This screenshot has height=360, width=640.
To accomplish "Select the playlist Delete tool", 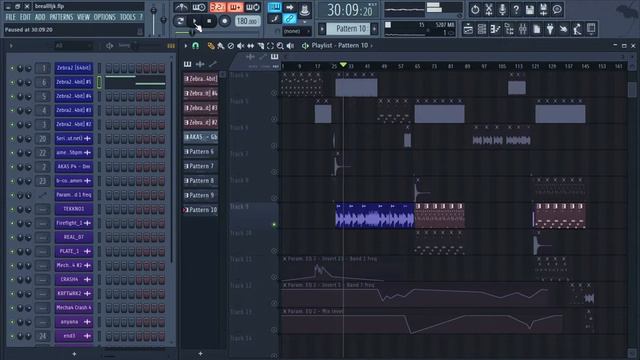I will [231, 46].
